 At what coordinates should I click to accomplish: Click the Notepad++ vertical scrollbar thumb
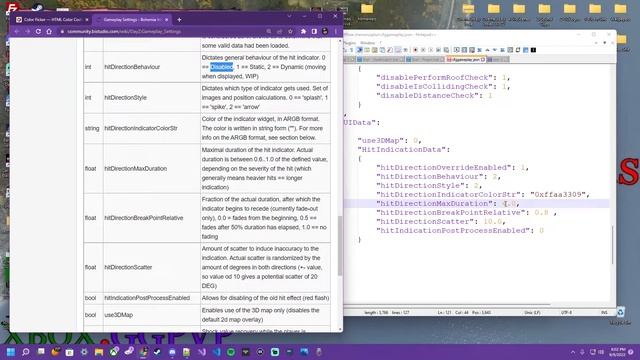pyautogui.click(x=612, y=245)
